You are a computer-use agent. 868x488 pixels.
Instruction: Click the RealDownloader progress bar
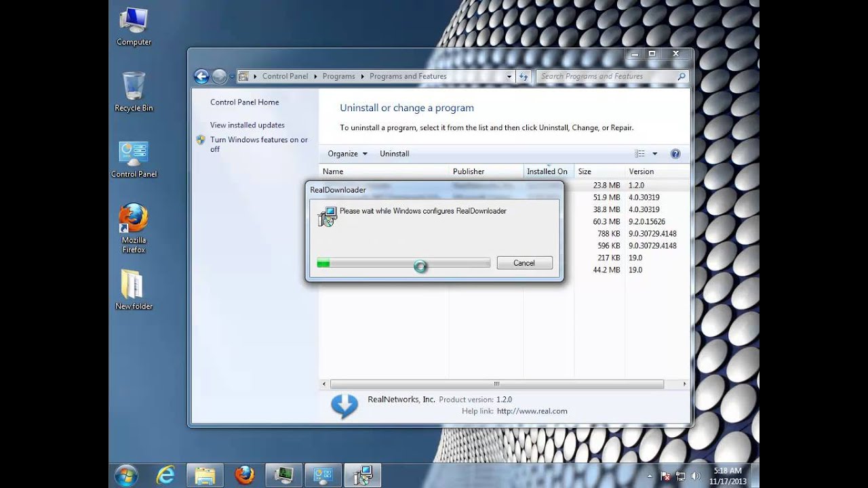403,263
